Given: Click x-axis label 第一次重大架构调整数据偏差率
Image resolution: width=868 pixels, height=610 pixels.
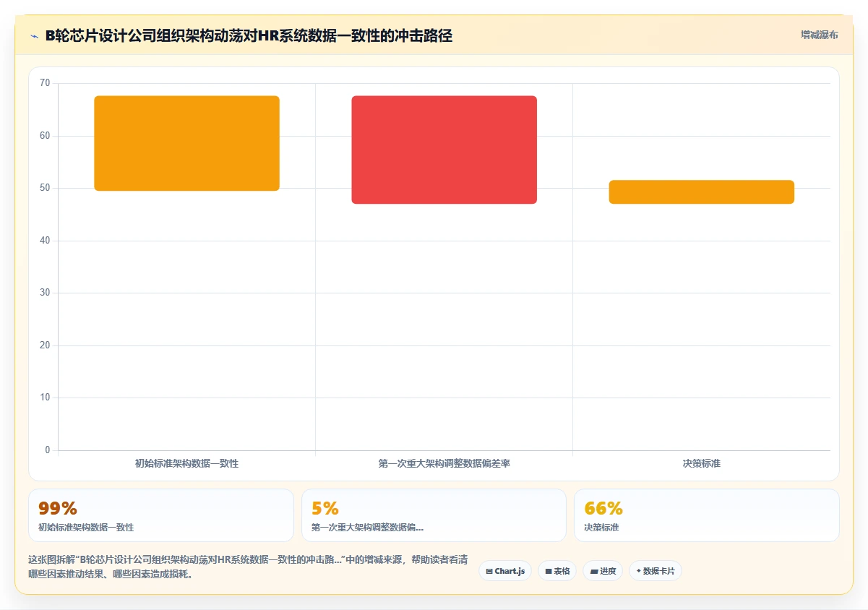Looking at the screenshot, I should [444, 463].
